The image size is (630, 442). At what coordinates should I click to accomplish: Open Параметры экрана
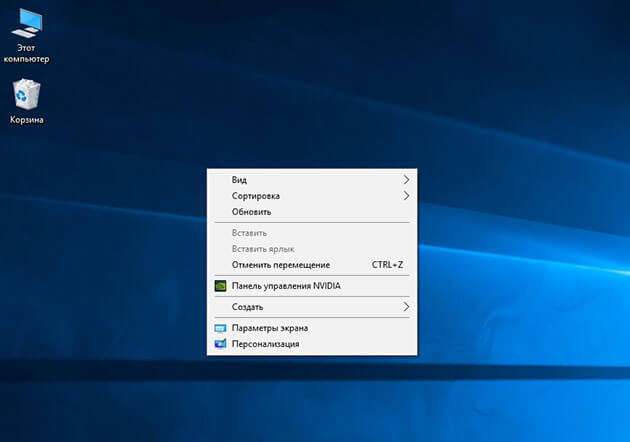pos(312,328)
